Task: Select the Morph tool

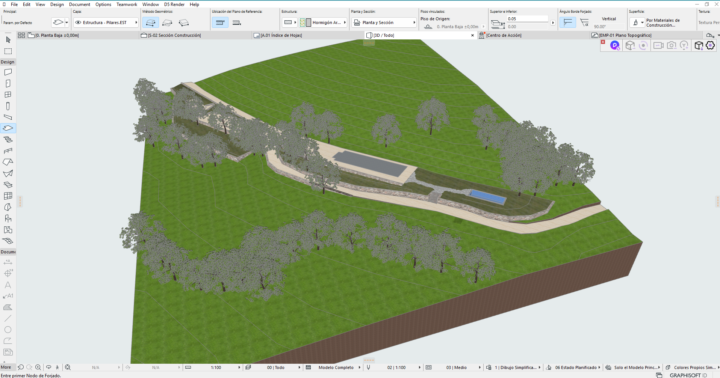Action: [x=8, y=207]
